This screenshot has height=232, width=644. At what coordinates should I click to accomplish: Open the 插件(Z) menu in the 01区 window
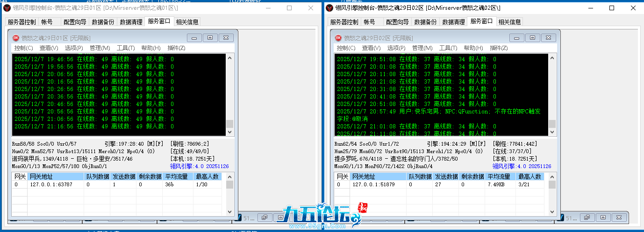click(x=176, y=48)
